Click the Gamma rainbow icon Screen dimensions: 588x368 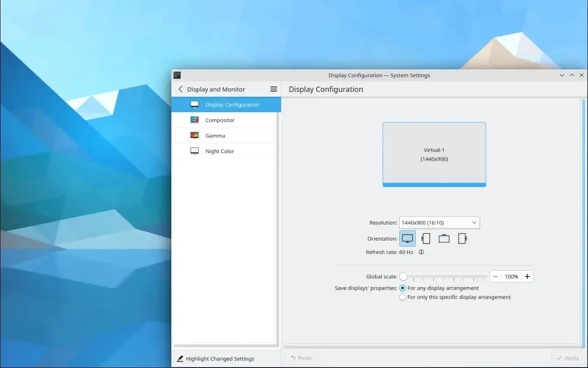pyautogui.click(x=195, y=136)
